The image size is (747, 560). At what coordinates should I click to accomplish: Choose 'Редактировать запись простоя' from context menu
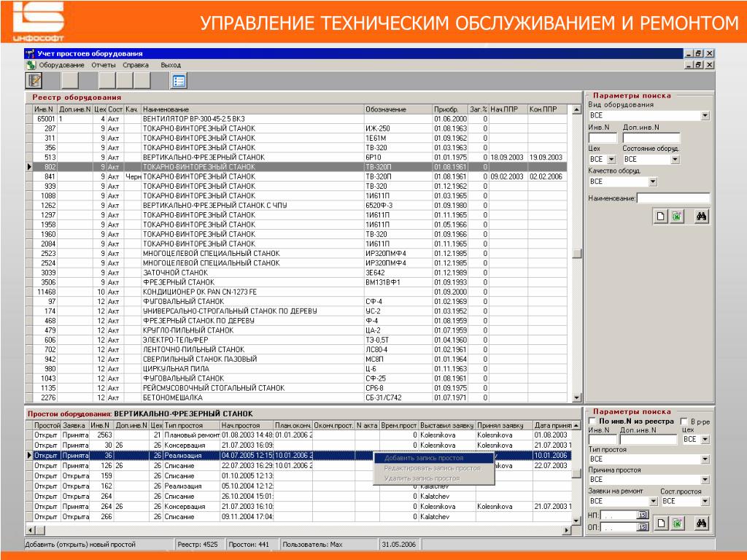[434, 468]
